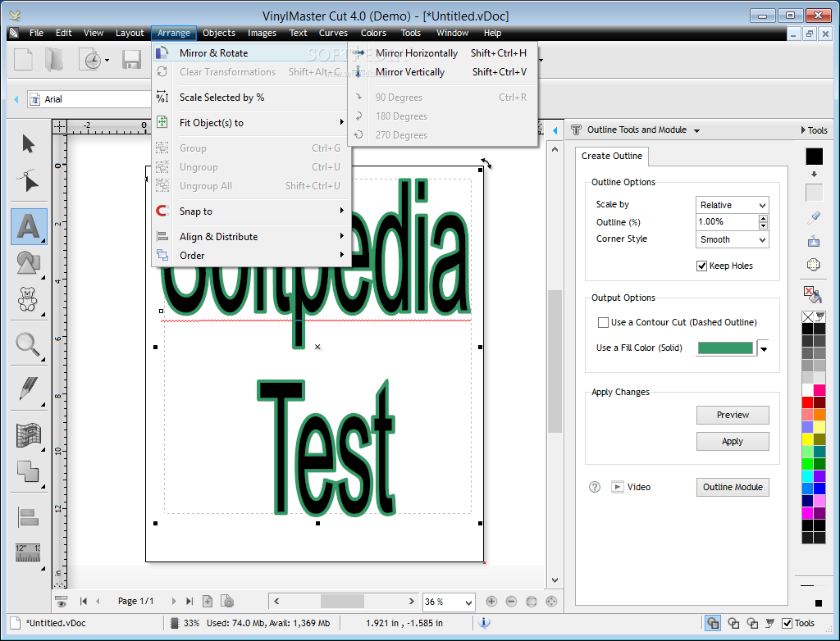This screenshot has width=840, height=641.
Task: Click the paint bucket no-fill icon
Action: coord(813,294)
